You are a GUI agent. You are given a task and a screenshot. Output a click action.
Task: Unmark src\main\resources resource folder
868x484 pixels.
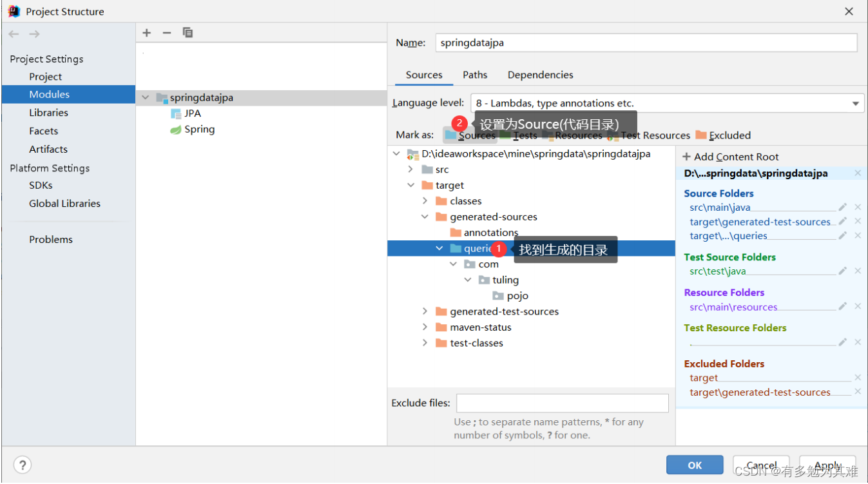click(x=858, y=307)
